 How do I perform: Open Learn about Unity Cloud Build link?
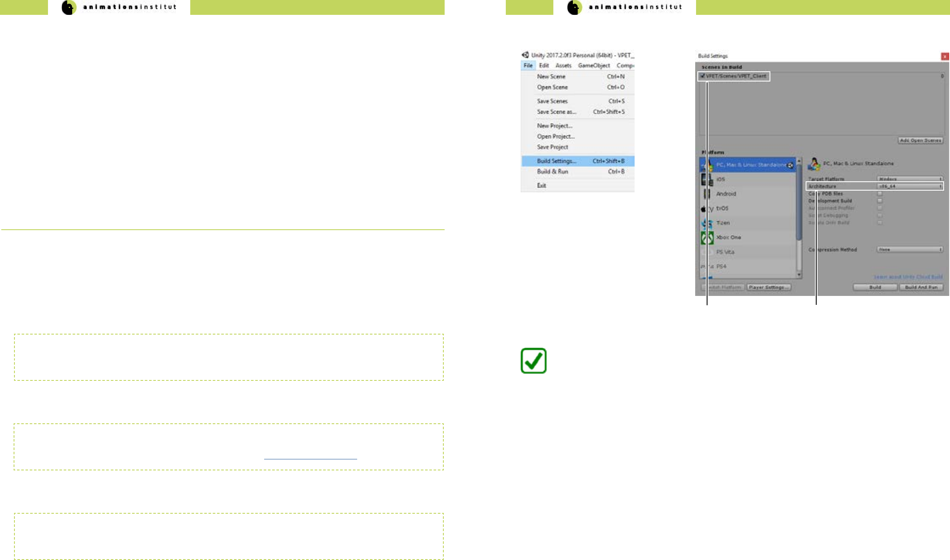pos(908,277)
